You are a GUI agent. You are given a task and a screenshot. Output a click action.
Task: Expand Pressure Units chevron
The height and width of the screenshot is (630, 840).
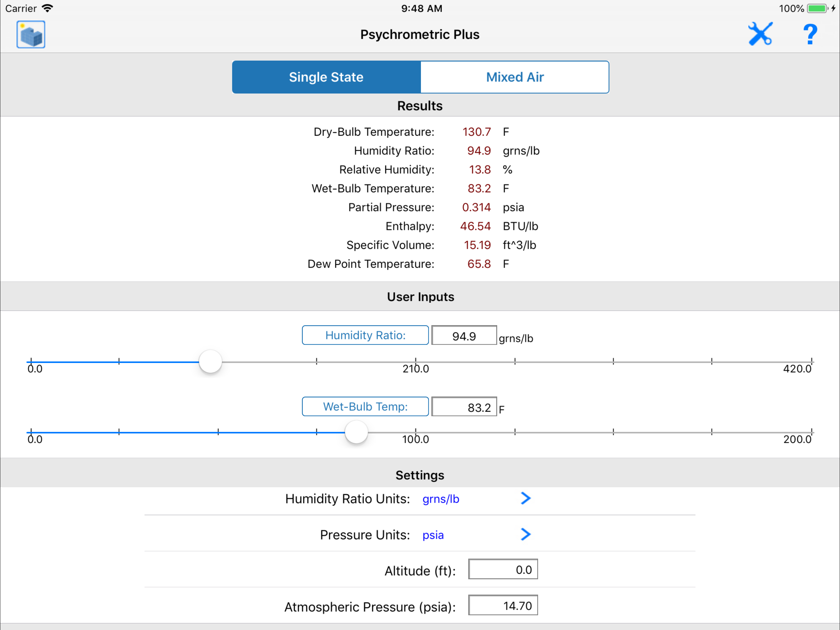click(x=525, y=534)
